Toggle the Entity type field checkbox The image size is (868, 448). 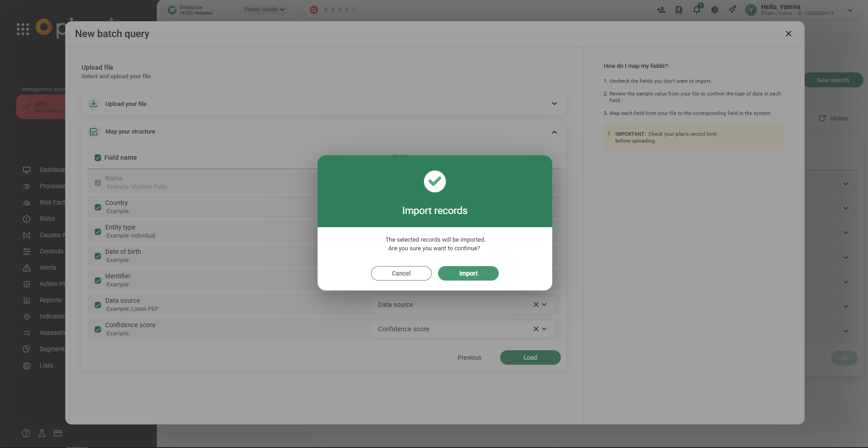(x=98, y=232)
